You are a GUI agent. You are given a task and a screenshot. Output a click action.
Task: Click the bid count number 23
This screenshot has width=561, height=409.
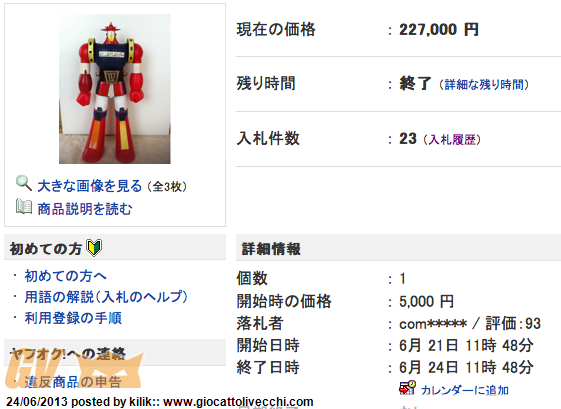tap(408, 138)
